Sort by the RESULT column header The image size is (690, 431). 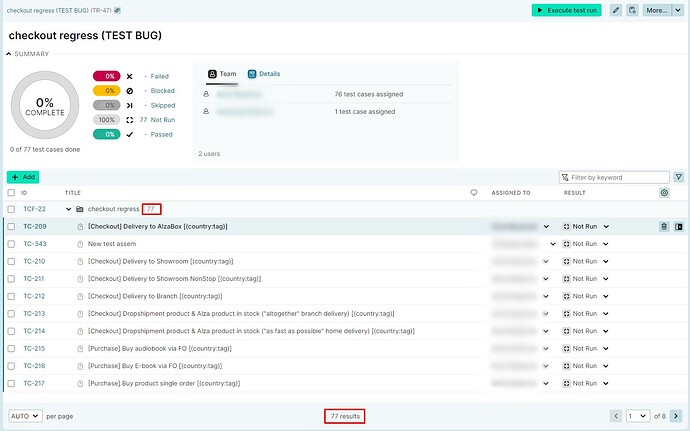(574, 193)
